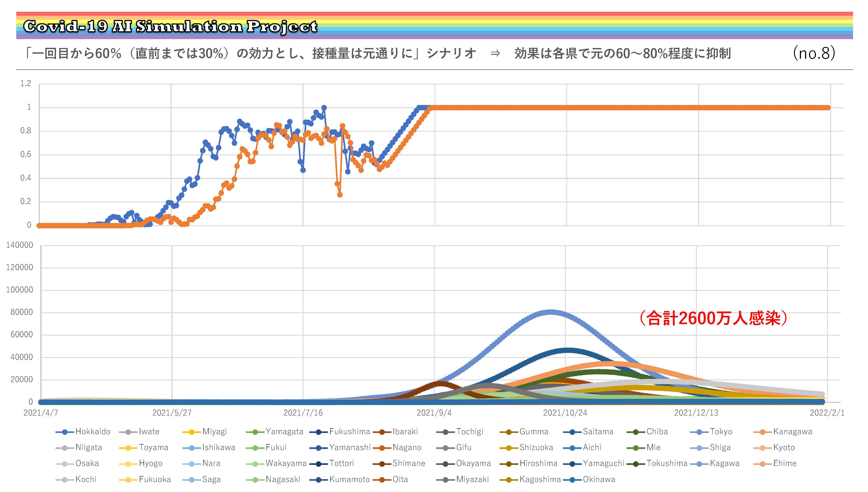This screenshot has width=868, height=492.
Task: Click the Tochigi legend entry
Action: click(x=460, y=432)
